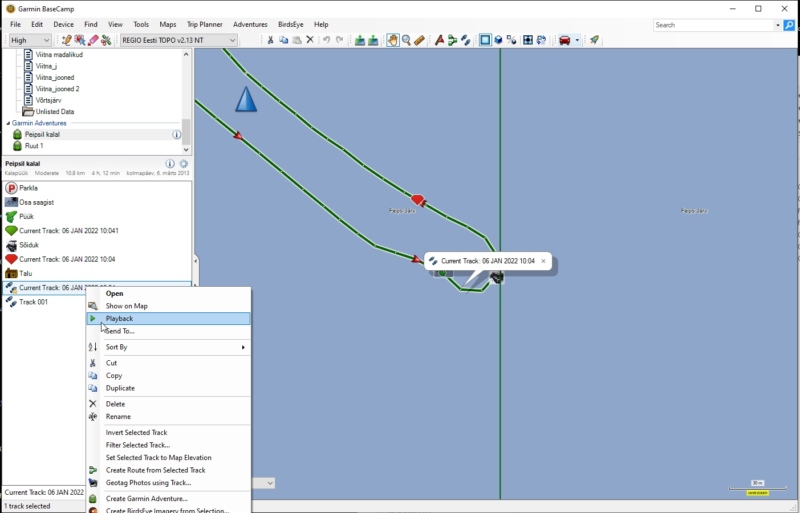800x513 pixels.
Task: Click the toolbar Delete X icon
Action: click(310, 40)
